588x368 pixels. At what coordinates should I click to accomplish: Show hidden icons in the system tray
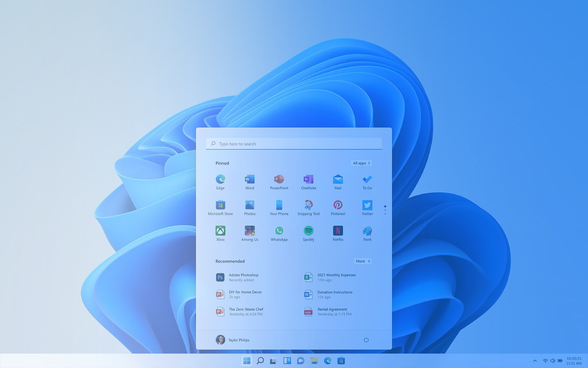coord(535,361)
